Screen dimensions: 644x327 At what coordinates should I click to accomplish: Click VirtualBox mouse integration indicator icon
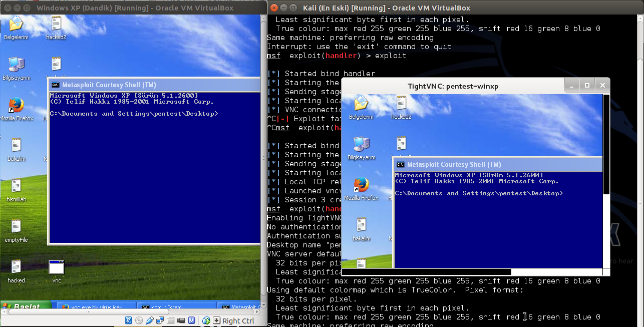(206, 320)
